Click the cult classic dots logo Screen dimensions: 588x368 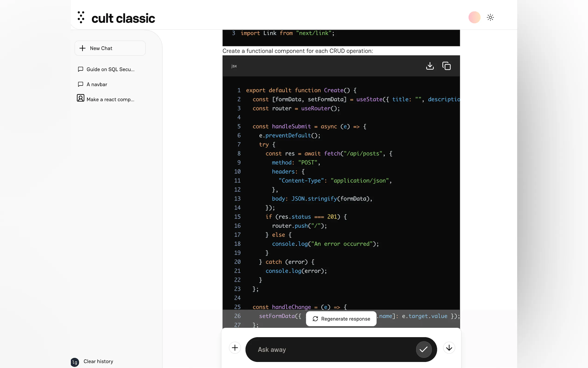(81, 17)
